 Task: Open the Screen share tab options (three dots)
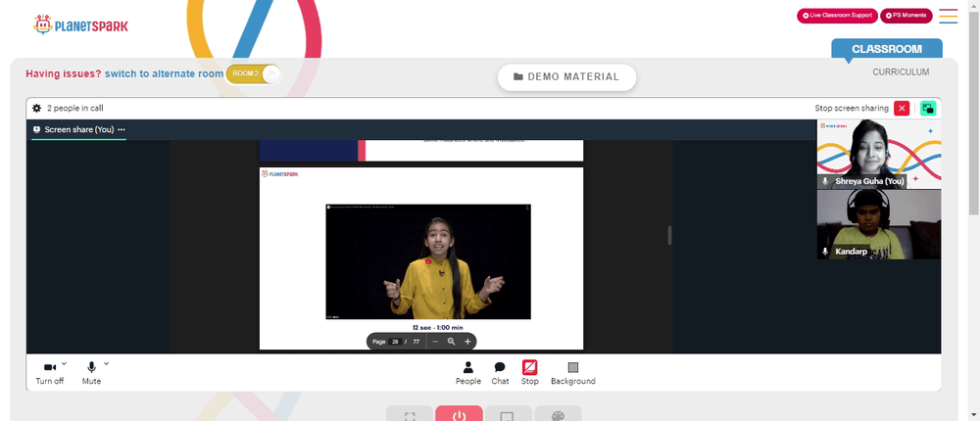pos(122,129)
